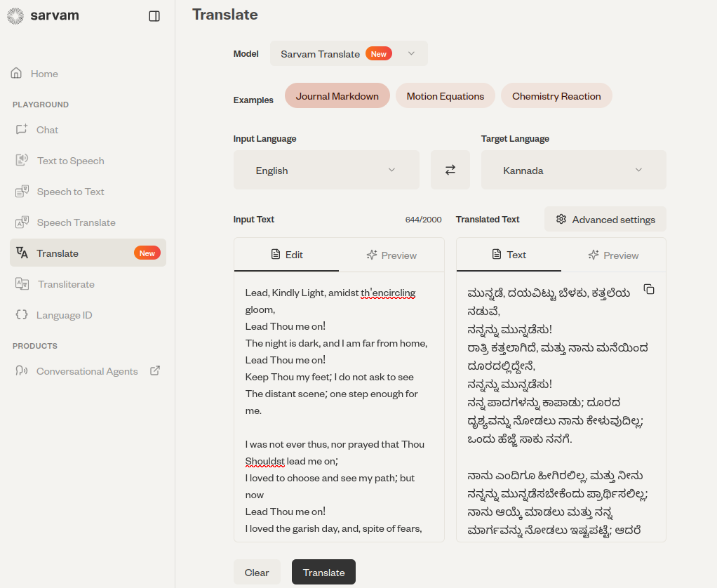Click the Chat bubble icon
717x588 pixels.
point(22,129)
